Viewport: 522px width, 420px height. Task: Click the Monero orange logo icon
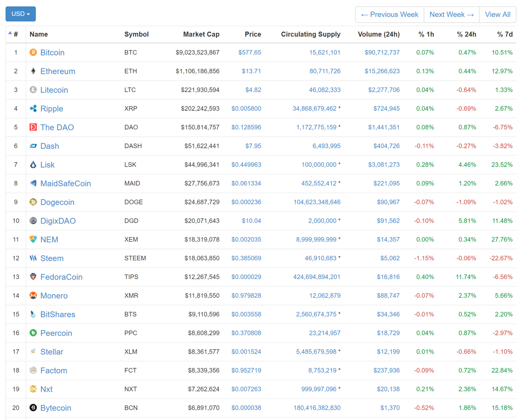tap(33, 295)
